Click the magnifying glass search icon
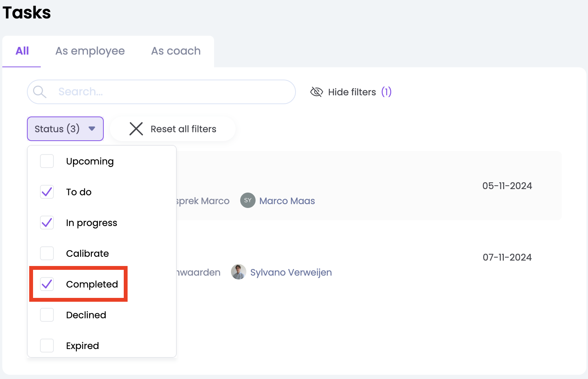588x379 pixels. (39, 92)
